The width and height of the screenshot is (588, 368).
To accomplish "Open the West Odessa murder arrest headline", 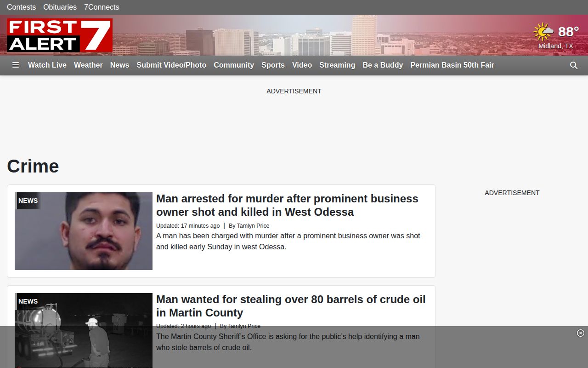I will (x=287, y=205).
